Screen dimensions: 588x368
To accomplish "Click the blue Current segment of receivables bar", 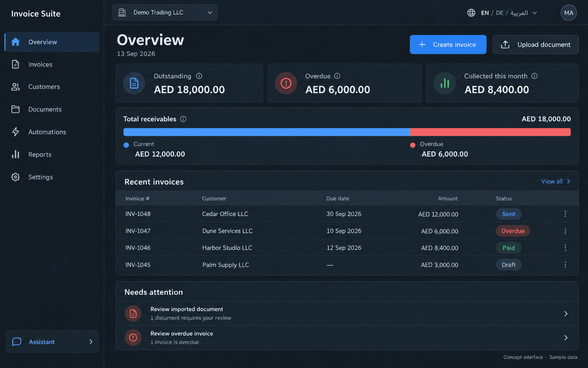I will pos(267,132).
